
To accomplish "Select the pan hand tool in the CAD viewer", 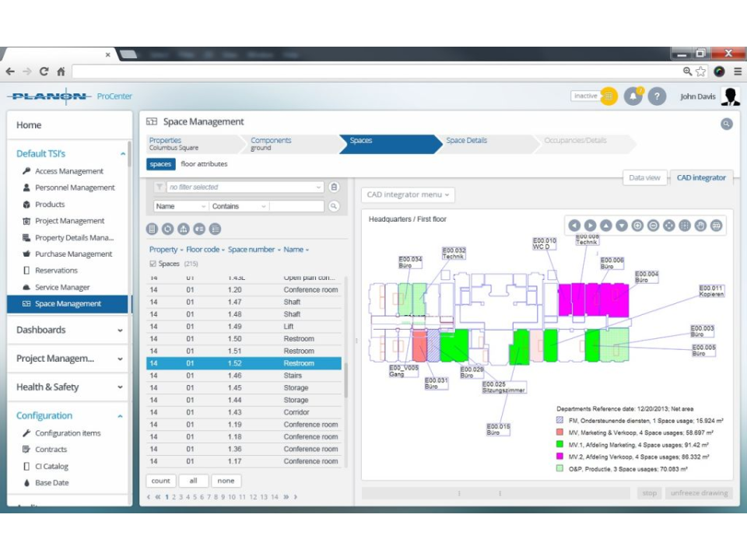I will (700, 226).
